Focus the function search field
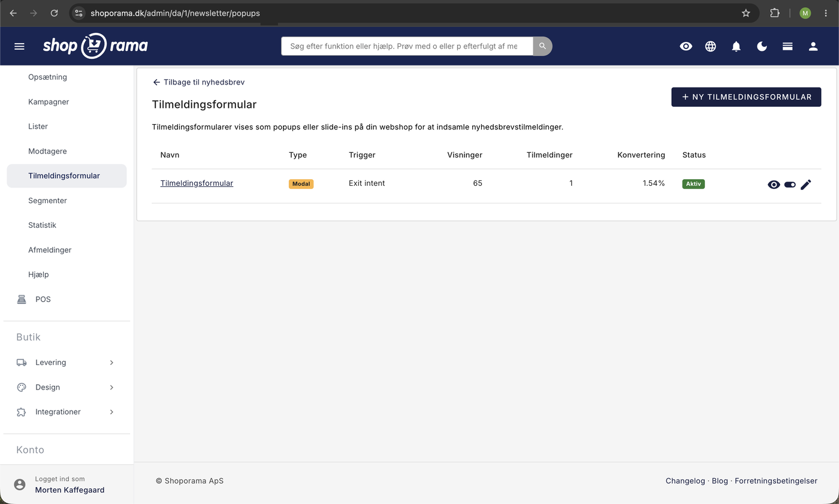The width and height of the screenshot is (839, 504). point(407,46)
